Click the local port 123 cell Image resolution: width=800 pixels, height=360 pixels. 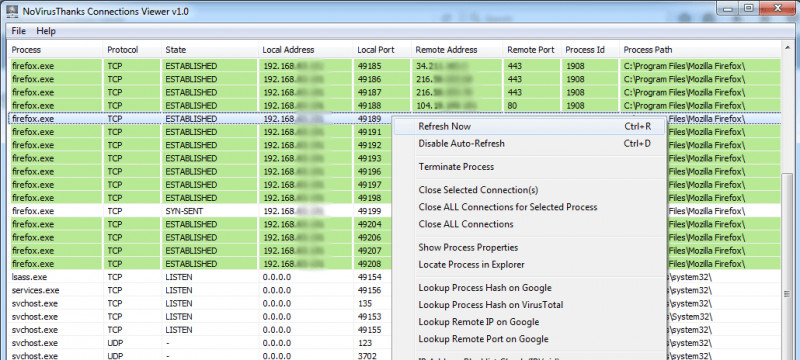(373, 344)
